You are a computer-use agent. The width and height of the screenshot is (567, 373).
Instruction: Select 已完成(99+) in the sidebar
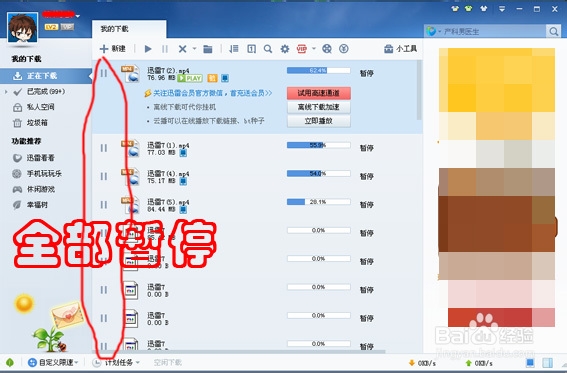tap(46, 92)
